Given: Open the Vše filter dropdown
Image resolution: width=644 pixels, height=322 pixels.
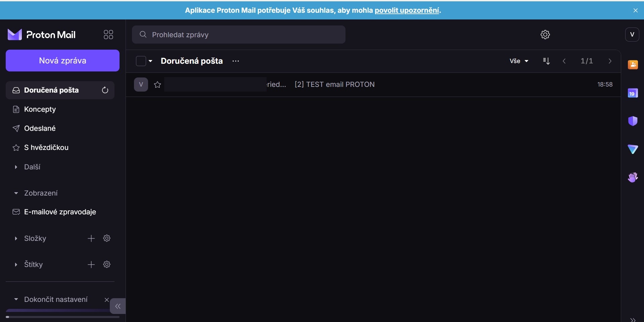Looking at the screenshot, I should point(519,61).
